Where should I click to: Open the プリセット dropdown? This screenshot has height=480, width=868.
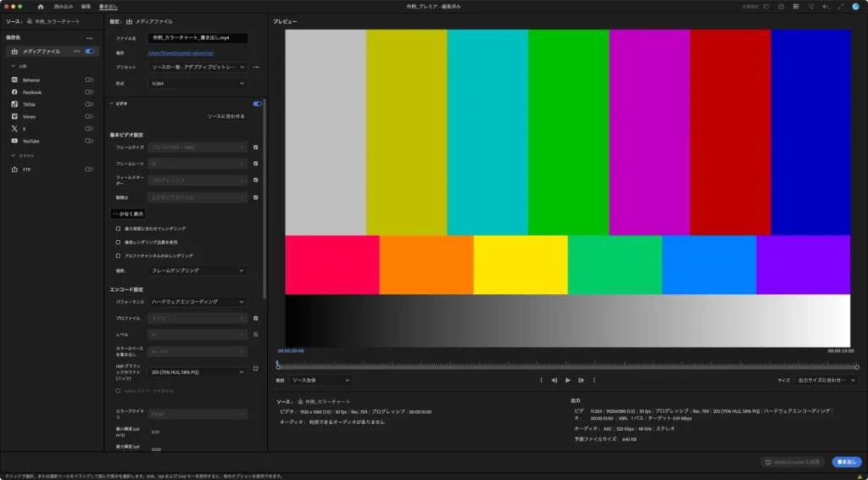pyautogui.click(x=198, y=67)
